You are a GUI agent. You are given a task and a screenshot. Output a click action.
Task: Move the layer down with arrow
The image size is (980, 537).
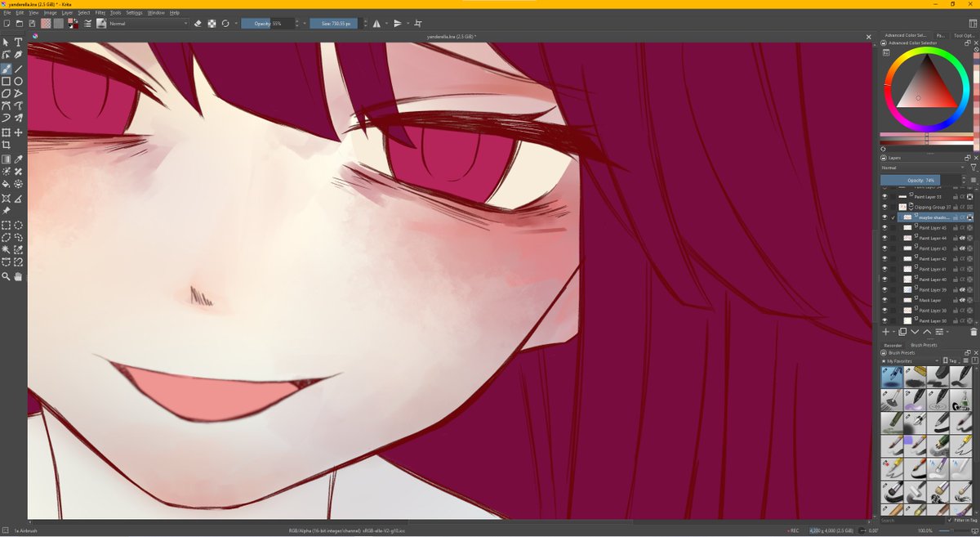pyautogui.click(x=915, y=332)
